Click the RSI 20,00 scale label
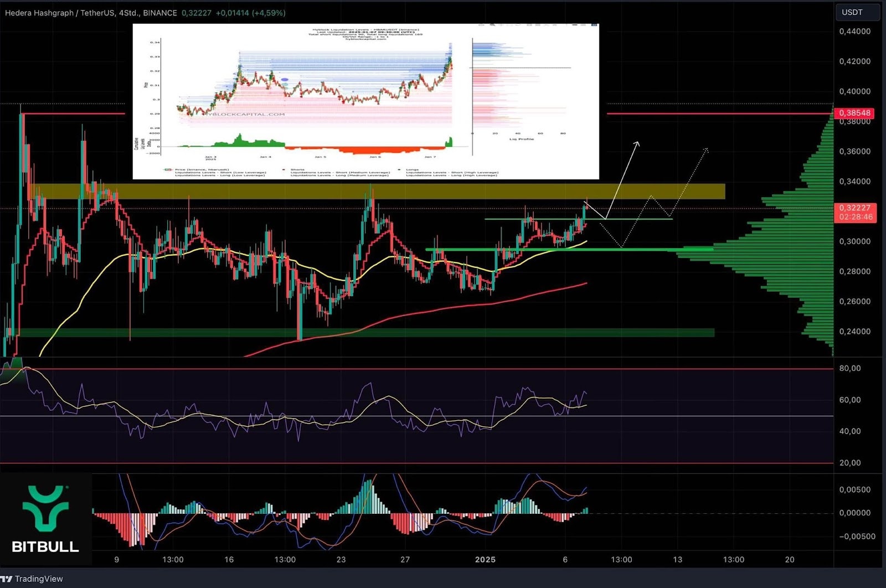The height and width of the screenshot is (588, 886). click(850, 463)
